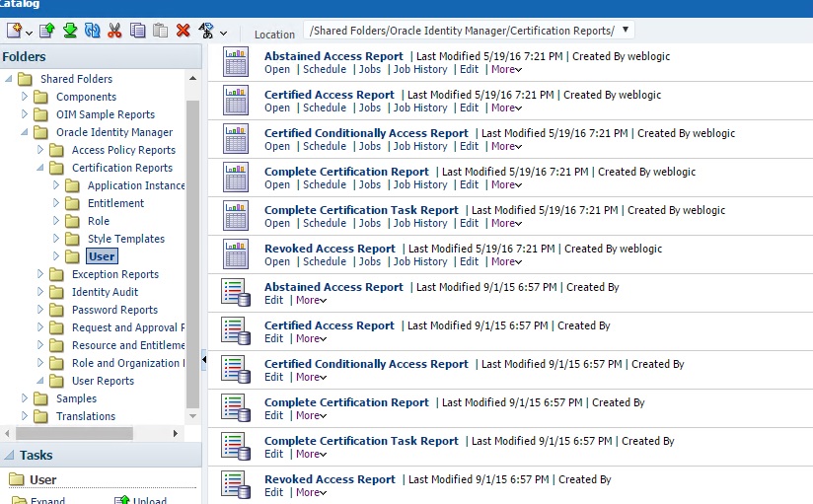Edit the Complete Certification Task Report 5/19/16

coord(470,223)
